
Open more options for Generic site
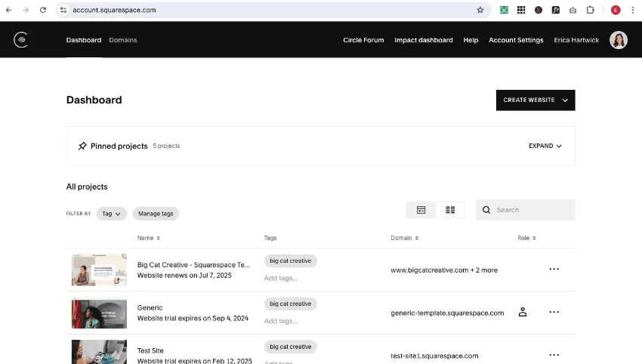click(554, 312)
